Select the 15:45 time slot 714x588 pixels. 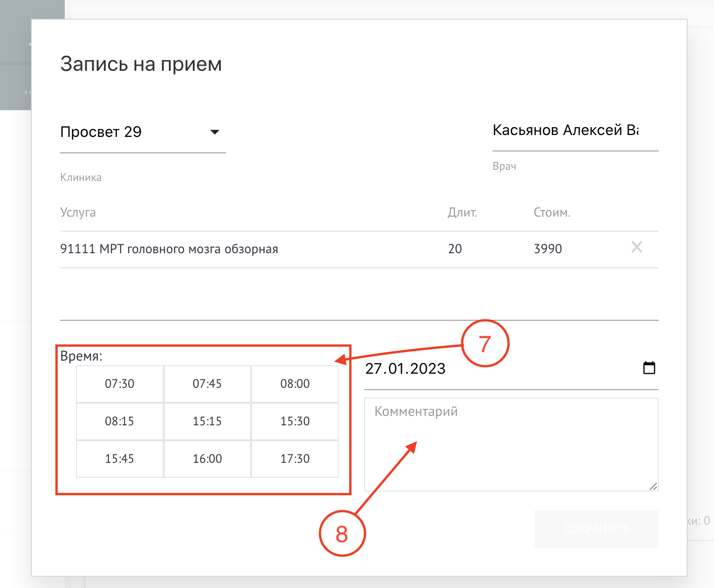tap(120, 459)
